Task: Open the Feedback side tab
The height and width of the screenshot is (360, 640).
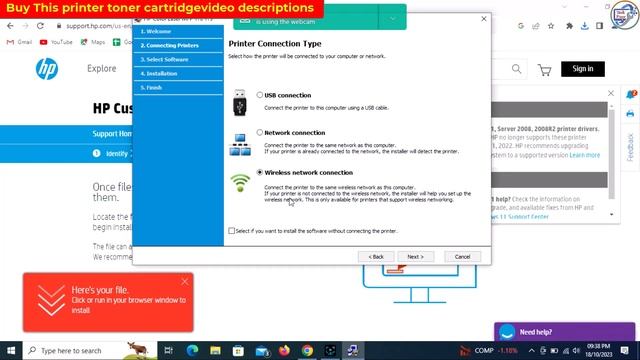Action: 630,147
